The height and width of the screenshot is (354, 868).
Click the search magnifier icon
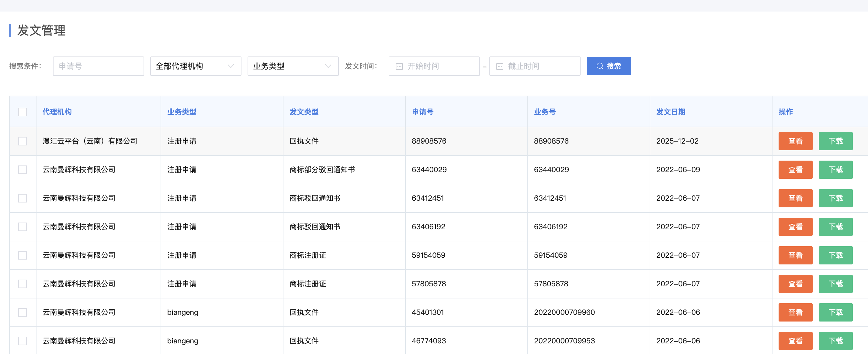click(x=599, y=66)
